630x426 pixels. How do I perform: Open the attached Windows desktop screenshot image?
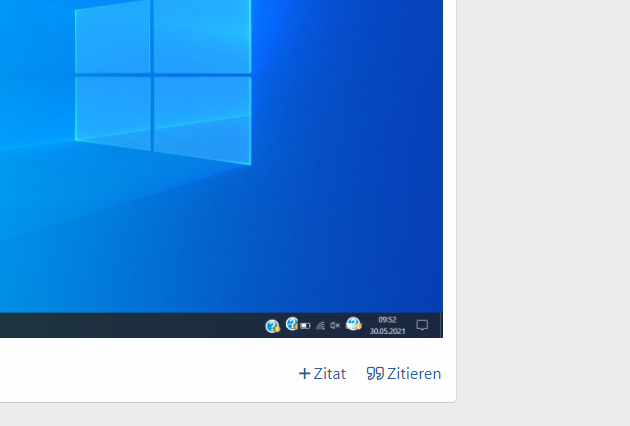[x=221, y=169]
